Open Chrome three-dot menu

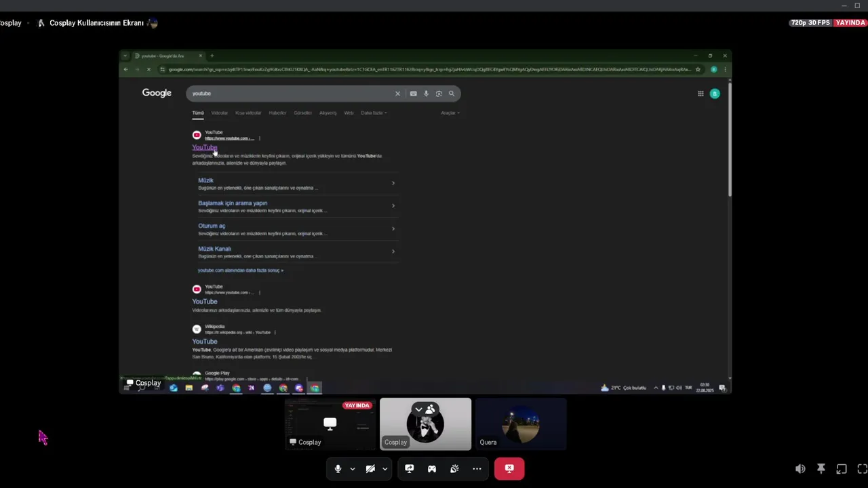coord(725,69)
